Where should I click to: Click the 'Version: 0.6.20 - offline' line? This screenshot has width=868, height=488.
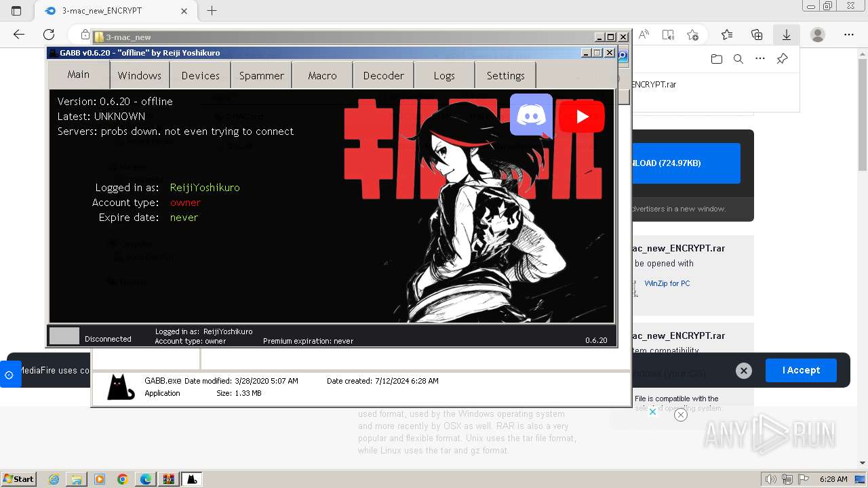point(115,102)
